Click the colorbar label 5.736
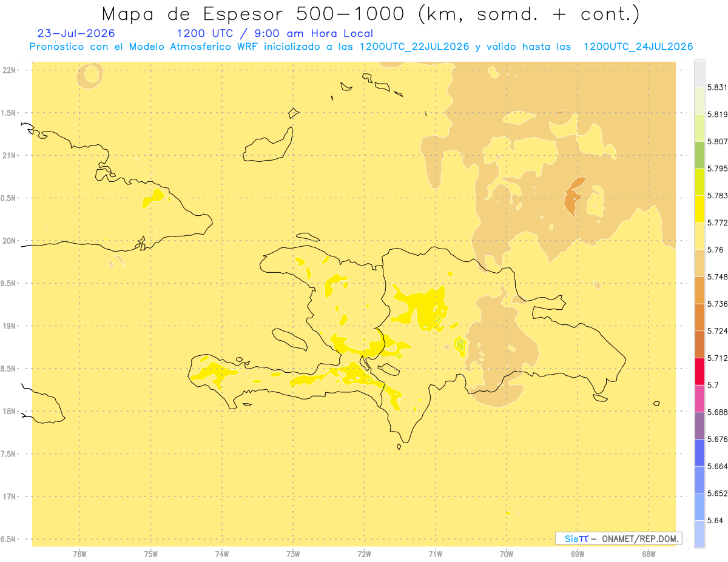Image resolution: width=728 pixels, height=562 pixels. 718,304
